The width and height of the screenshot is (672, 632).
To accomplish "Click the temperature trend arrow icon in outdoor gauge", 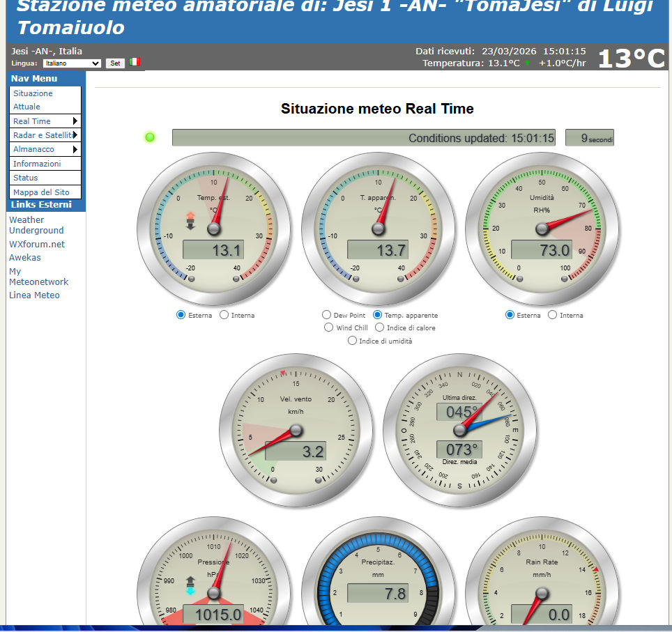I will coord(190,220).
